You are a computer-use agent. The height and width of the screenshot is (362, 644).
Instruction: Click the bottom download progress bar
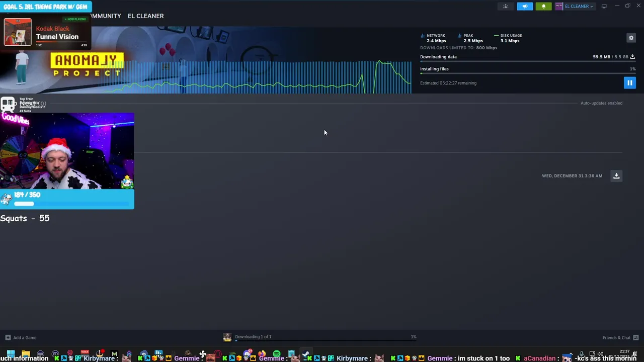tap(326, 341)
